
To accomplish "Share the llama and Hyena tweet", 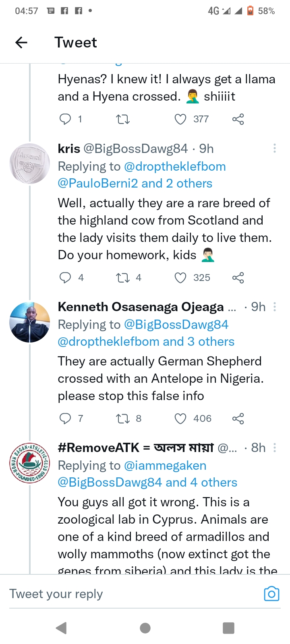I will tap(238, 119).
